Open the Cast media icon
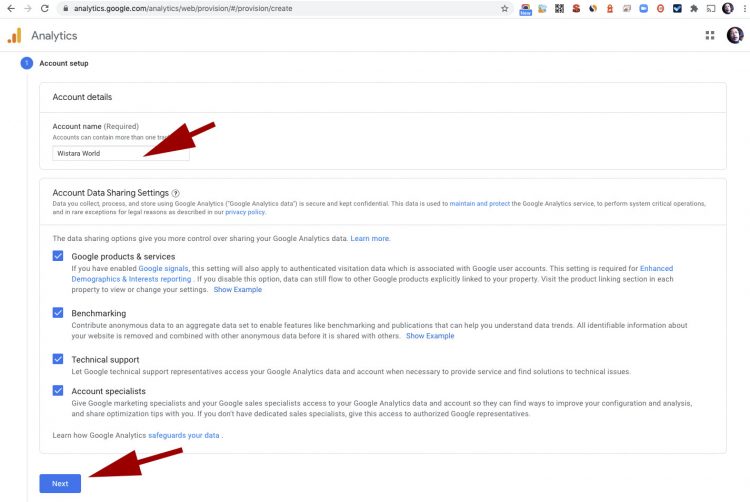The height and width of the screenshot is (502, 750). pos(711,9)
